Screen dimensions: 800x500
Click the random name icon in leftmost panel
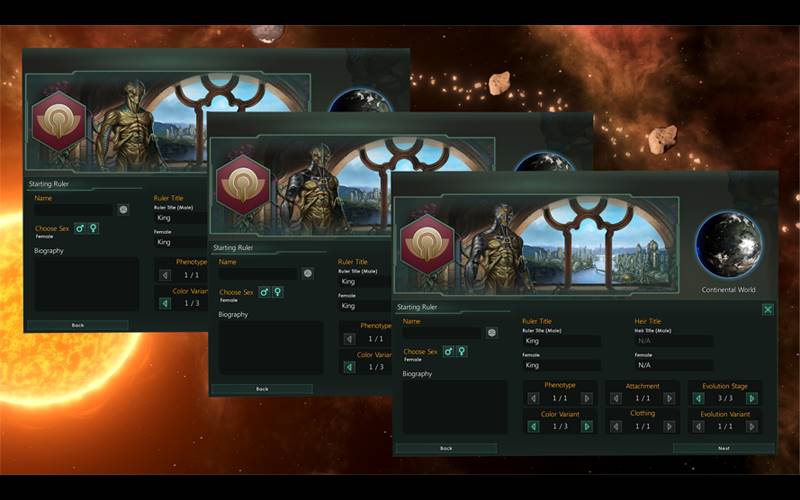pos(123,210)
